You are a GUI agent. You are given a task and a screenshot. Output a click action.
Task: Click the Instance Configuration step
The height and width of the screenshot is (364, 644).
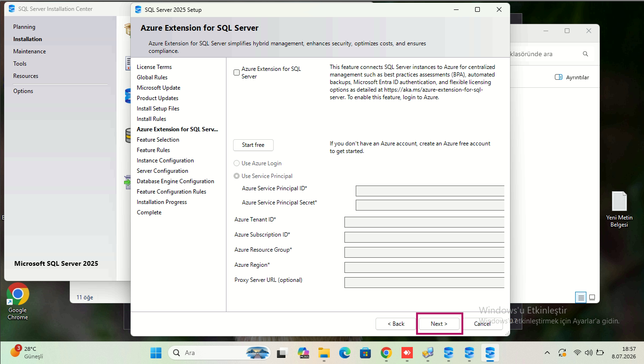click(165, 161)
